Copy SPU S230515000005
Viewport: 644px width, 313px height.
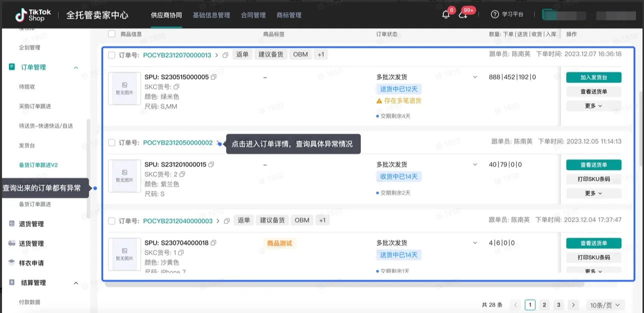pos(214,77)
